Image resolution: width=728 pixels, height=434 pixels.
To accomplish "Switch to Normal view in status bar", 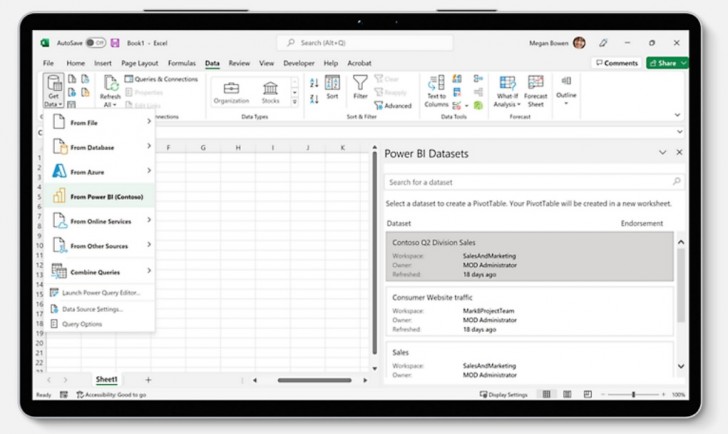I will click(x=546, y=394).
